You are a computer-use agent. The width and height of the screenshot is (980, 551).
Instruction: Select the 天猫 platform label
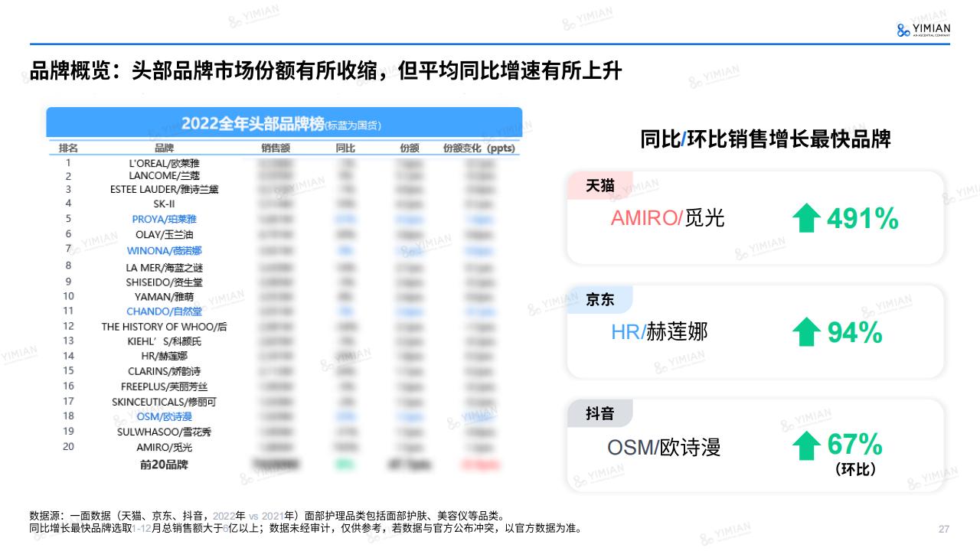[x=600, y=186]
